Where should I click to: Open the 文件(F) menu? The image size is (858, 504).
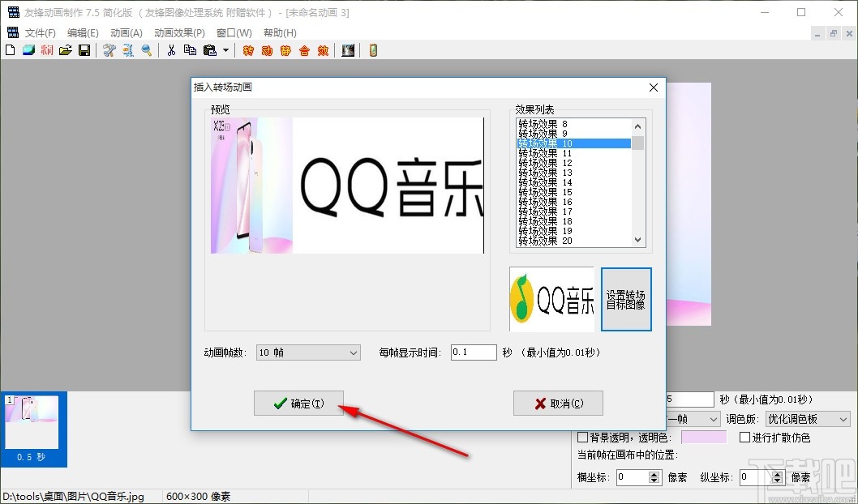(41, 32)
